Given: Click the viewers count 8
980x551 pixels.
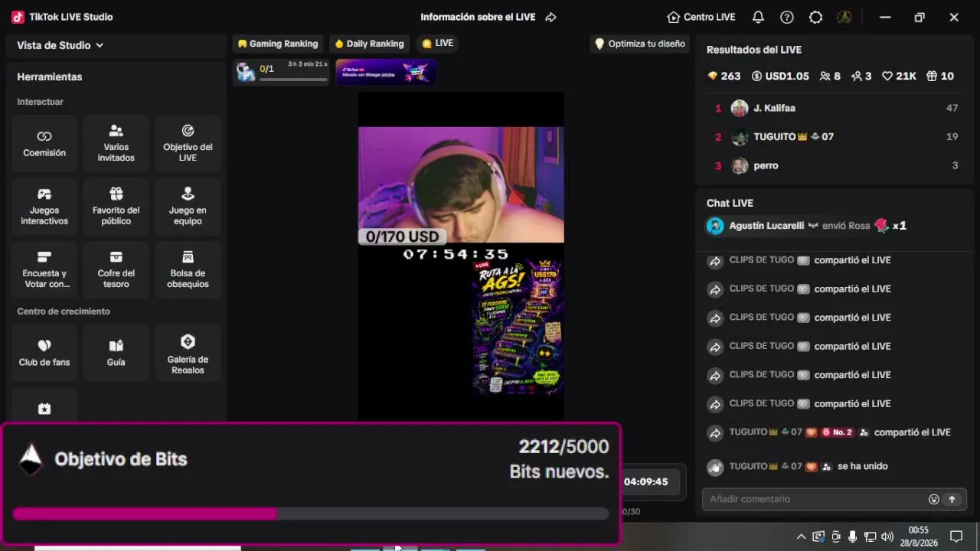Looking at the screenshot, I should pos(830,76).
